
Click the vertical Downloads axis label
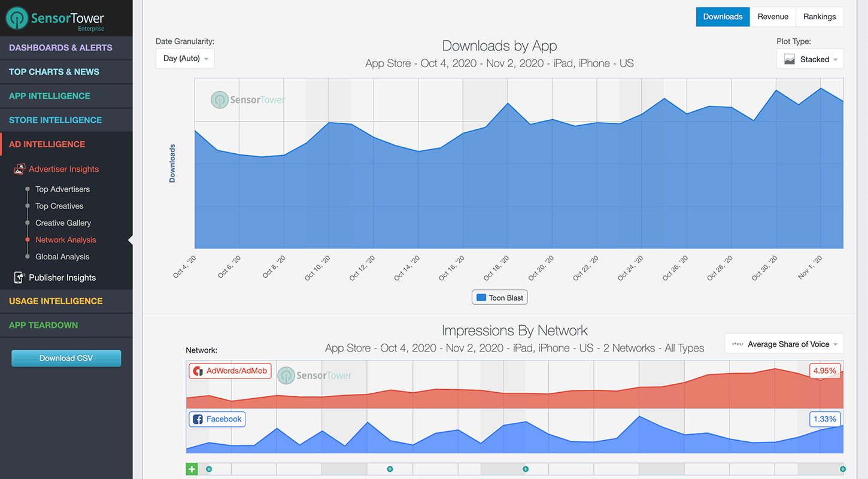[172, 163]
